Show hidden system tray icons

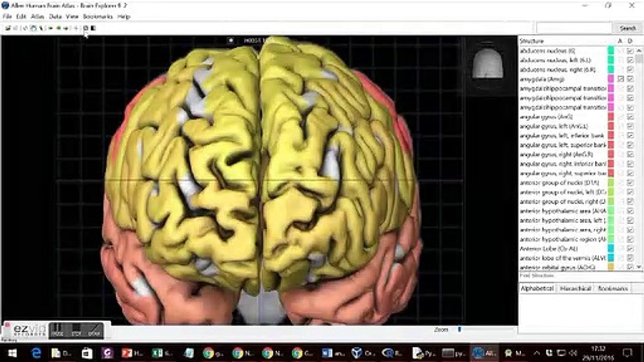(x=537, y=353)
